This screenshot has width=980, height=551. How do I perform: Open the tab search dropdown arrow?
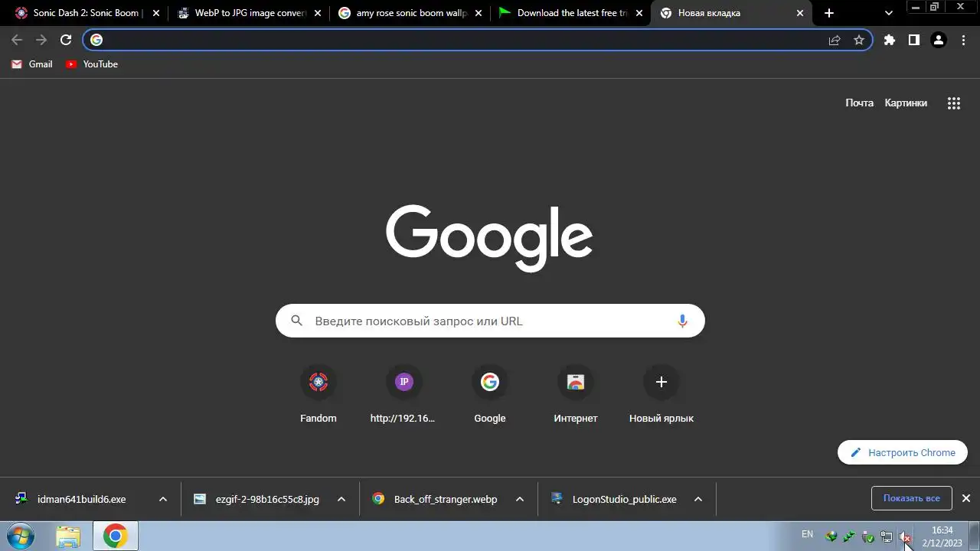click(x=889, y=13)
